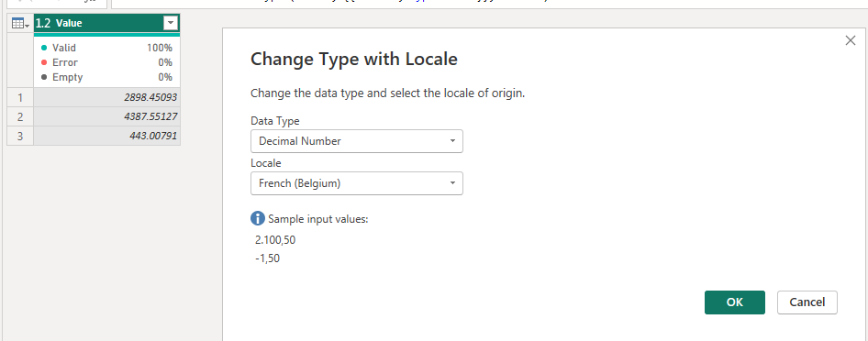Select cell with value 443.00791

[106, 136]
